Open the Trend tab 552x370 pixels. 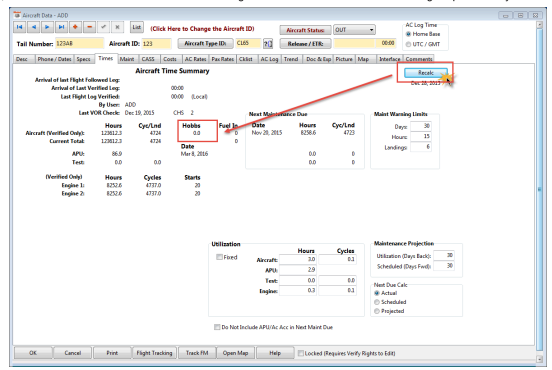[291, 59]
